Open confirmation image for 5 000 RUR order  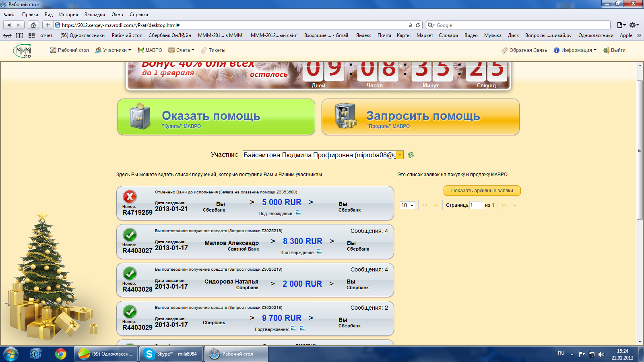point(298,213)
